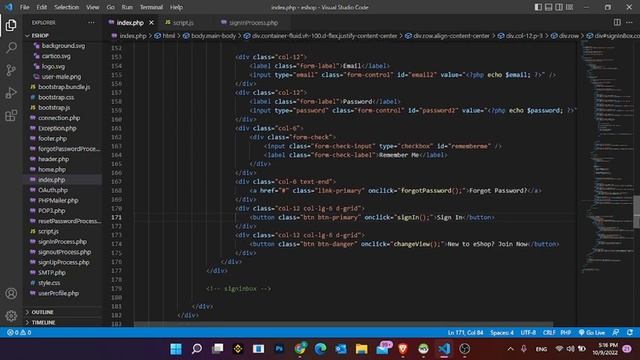Toggle secondary side bar layout icon
Image resolution: width=640 pixels, height=360 pixels.
point(559,7)
